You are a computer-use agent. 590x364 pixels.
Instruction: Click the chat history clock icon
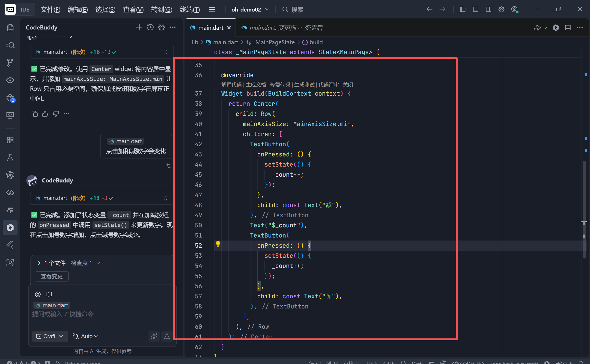point(150,27)
